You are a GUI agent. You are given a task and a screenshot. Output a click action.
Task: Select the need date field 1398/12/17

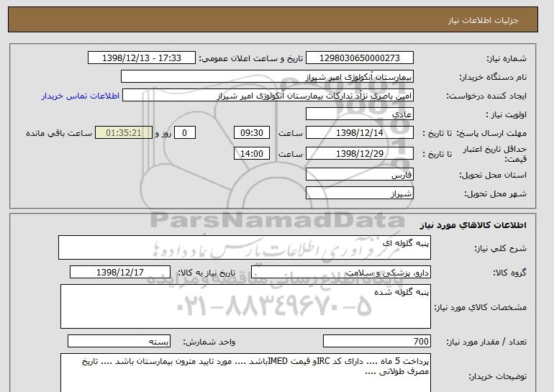[120, 273]
